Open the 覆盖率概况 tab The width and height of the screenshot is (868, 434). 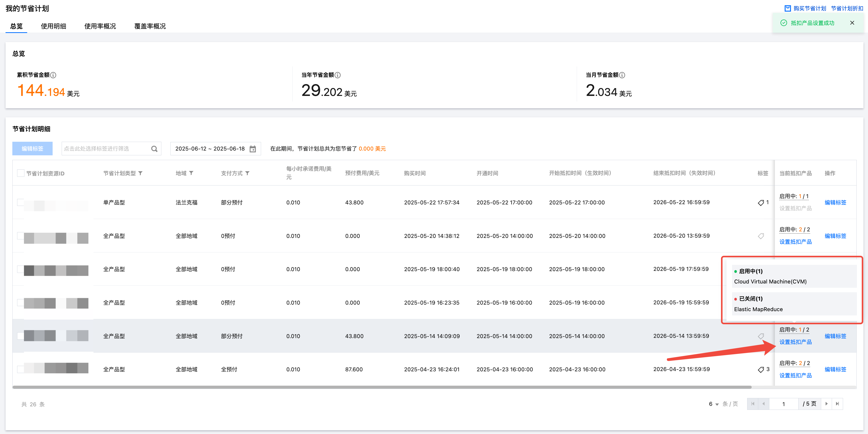pos(150,26)
